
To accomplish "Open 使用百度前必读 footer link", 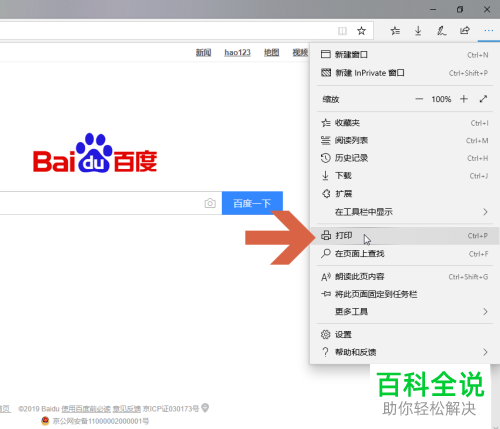I will pos(86,409).
